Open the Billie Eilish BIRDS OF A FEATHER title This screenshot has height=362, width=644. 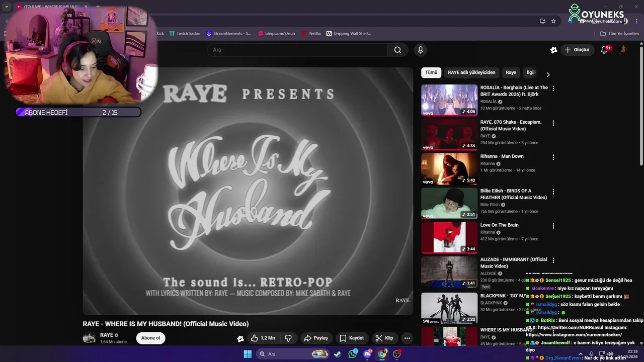point(513,194)
